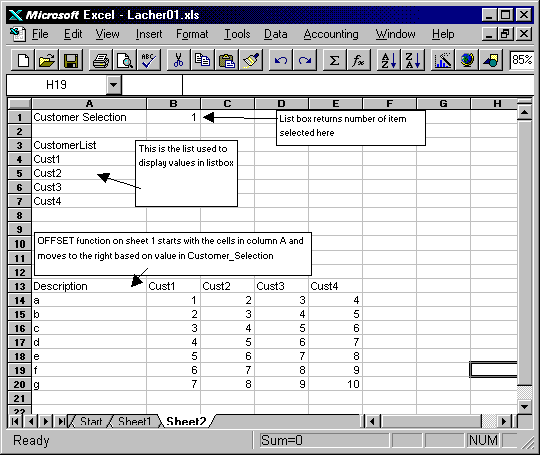The image size is (540, 455).
Task: Click the 85% zoom combo box
Action: pos(522,60)
